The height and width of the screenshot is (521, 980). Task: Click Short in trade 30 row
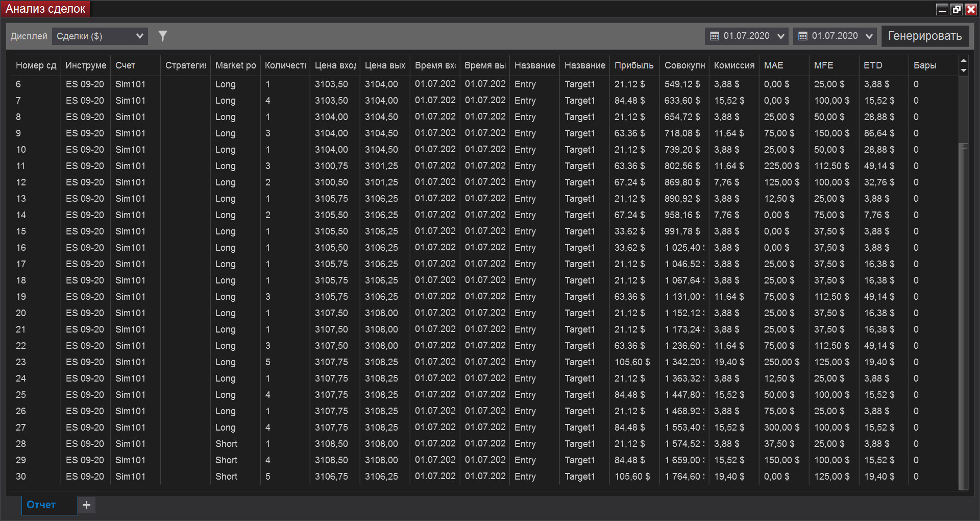[x=226, y=477]
